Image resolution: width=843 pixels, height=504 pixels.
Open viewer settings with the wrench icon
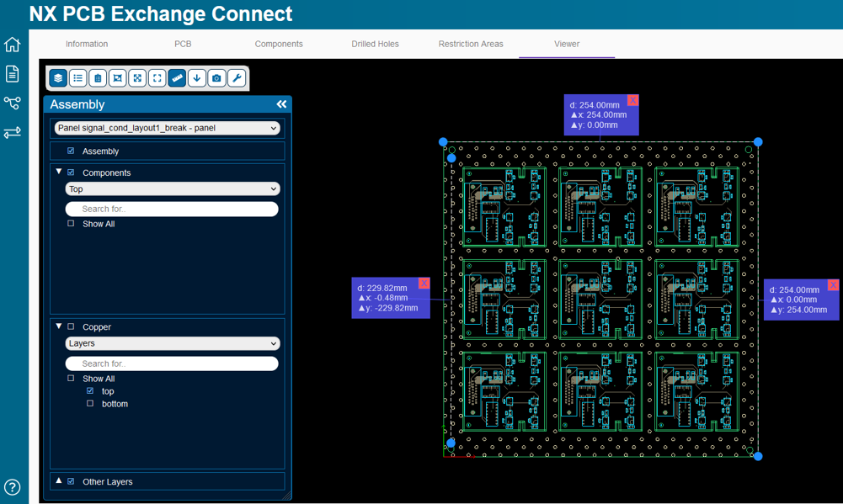[x=237, y=77]
